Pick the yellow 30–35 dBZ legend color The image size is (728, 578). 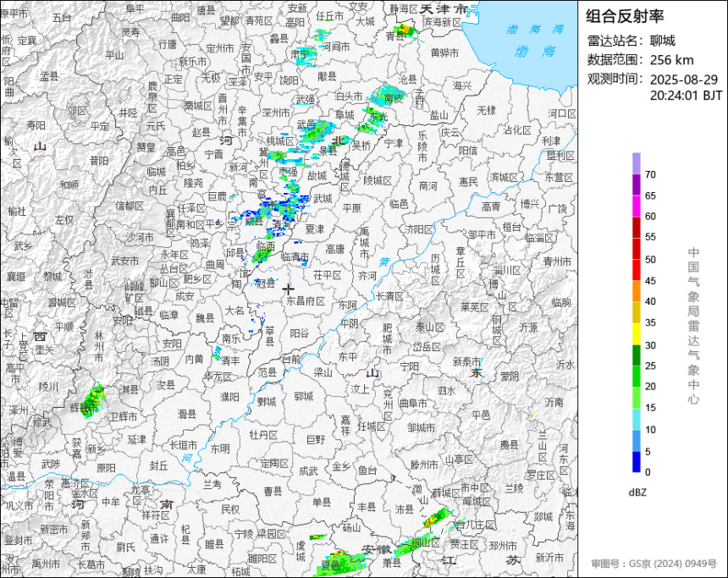coord(636,334)
